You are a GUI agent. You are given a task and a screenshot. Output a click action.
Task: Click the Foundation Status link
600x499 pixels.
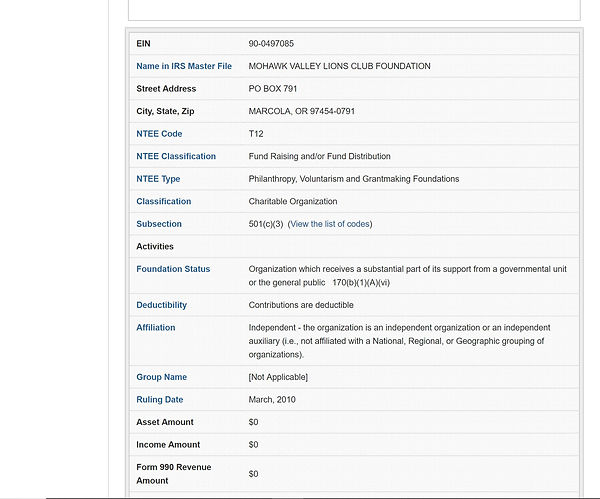click(173, 269)
